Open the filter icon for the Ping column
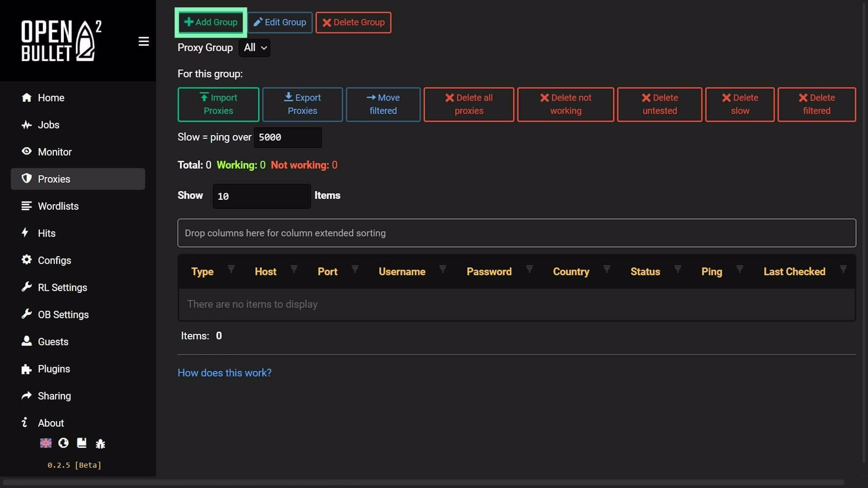 (740, 269)
